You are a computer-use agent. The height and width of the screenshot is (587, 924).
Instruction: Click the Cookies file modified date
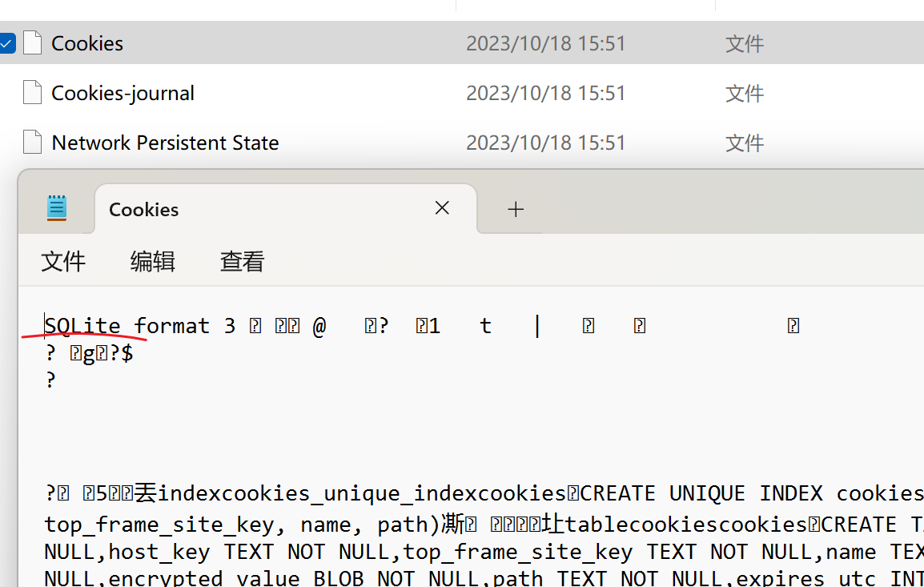tap(545, 43)
